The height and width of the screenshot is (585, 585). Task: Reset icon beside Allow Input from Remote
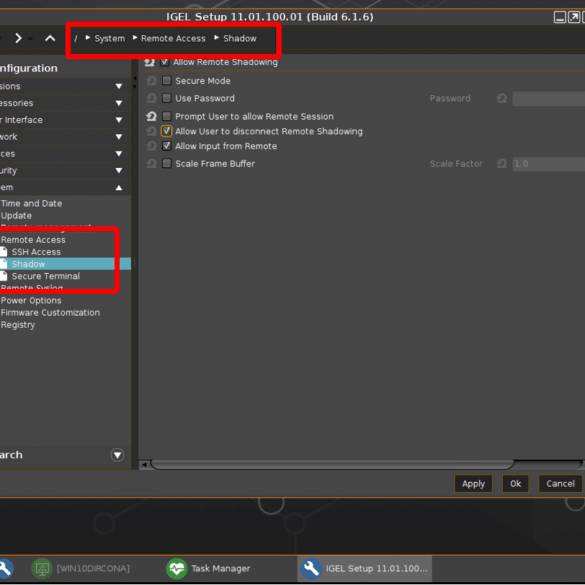(151, 146)
